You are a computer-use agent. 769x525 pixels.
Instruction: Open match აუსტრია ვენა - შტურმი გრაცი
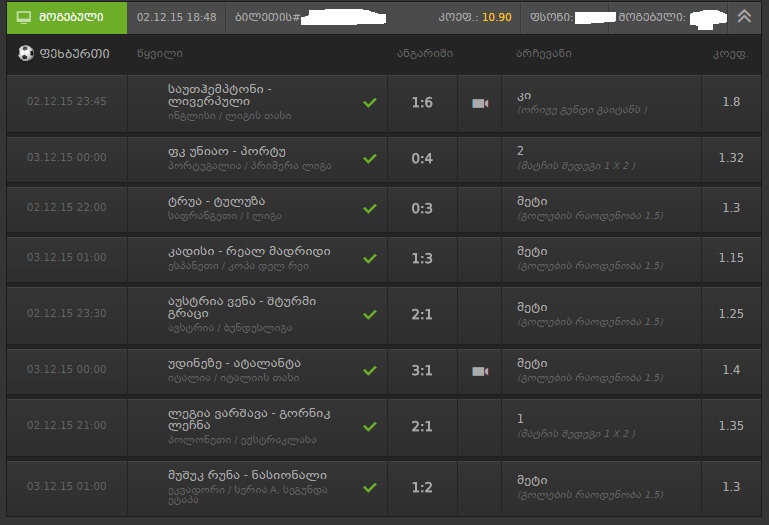pos(242,307)
